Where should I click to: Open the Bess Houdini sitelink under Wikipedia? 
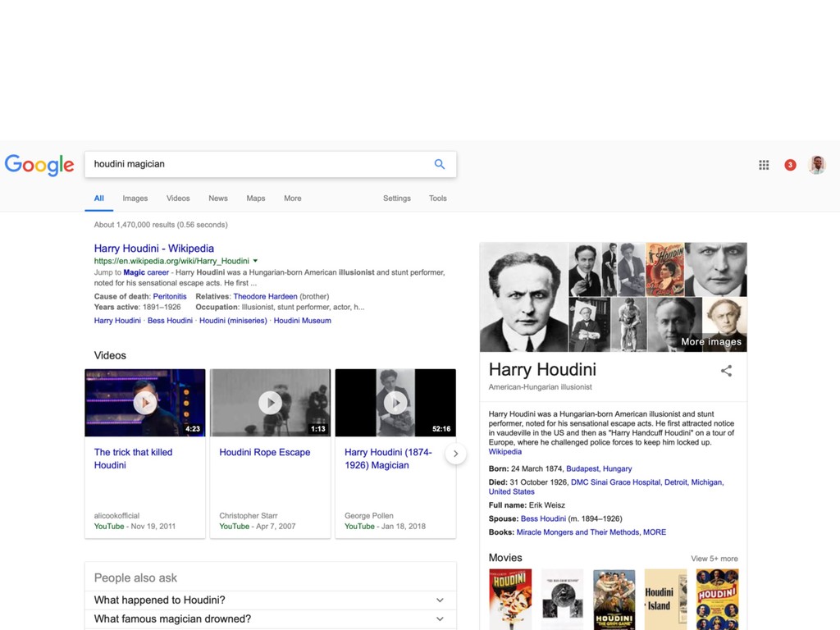point(170,321)
